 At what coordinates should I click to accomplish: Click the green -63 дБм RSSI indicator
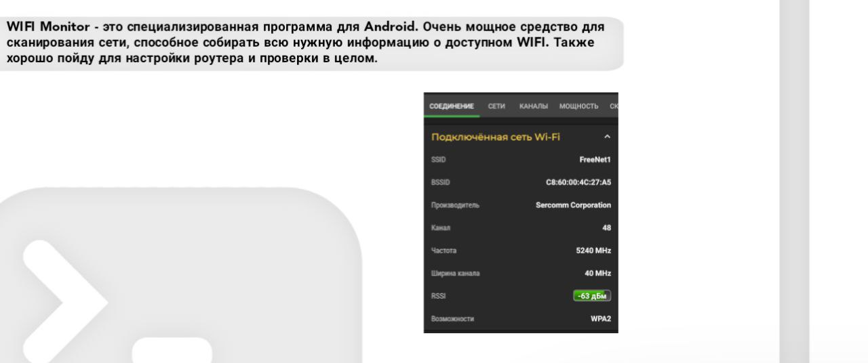coord(592,296)
